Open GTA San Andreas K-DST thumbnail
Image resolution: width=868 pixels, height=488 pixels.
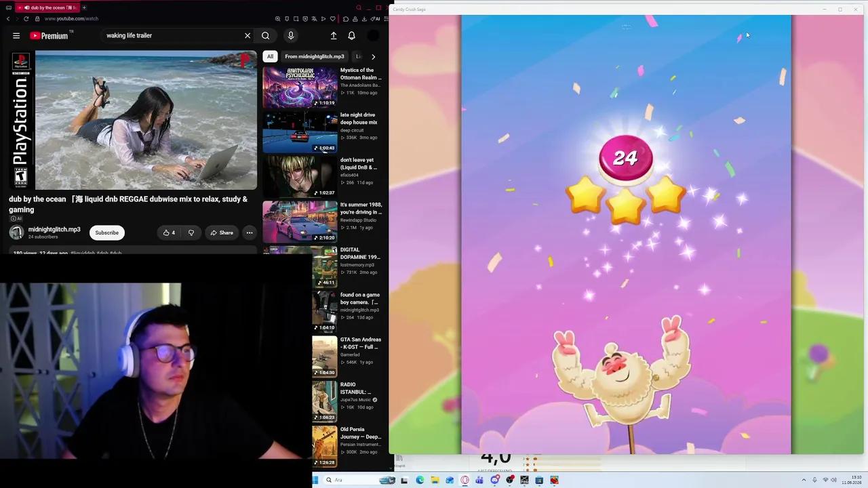click(325, 357)
